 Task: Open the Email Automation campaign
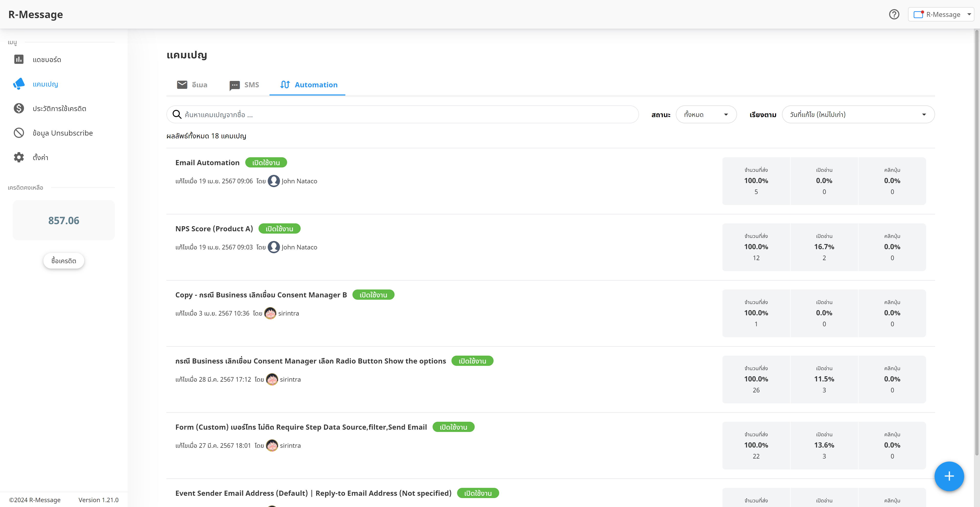click(x=207, y=163)
